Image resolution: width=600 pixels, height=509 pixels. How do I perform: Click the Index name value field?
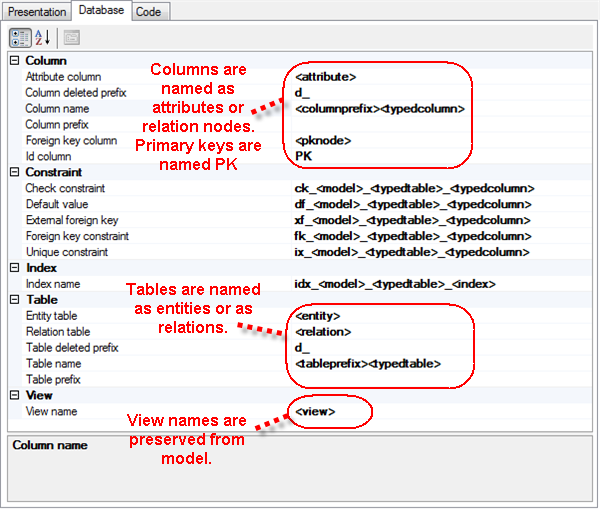click(400, 284)
